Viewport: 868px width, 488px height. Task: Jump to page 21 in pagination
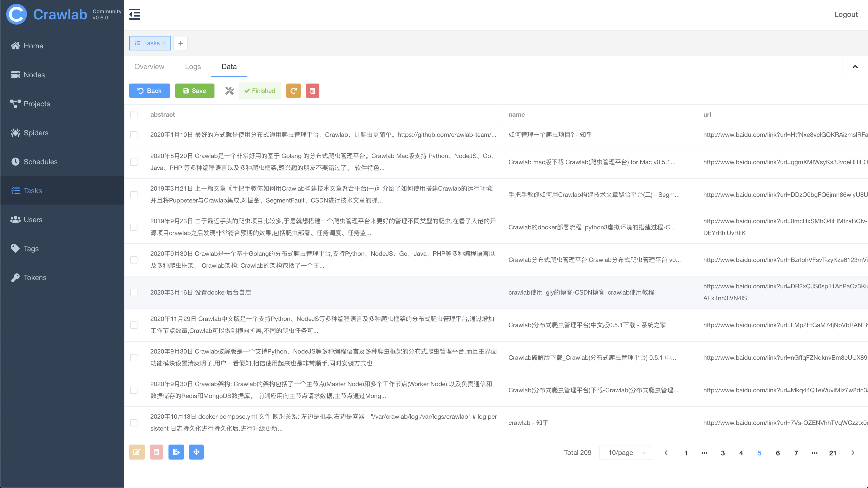click(x=832, y=453)
